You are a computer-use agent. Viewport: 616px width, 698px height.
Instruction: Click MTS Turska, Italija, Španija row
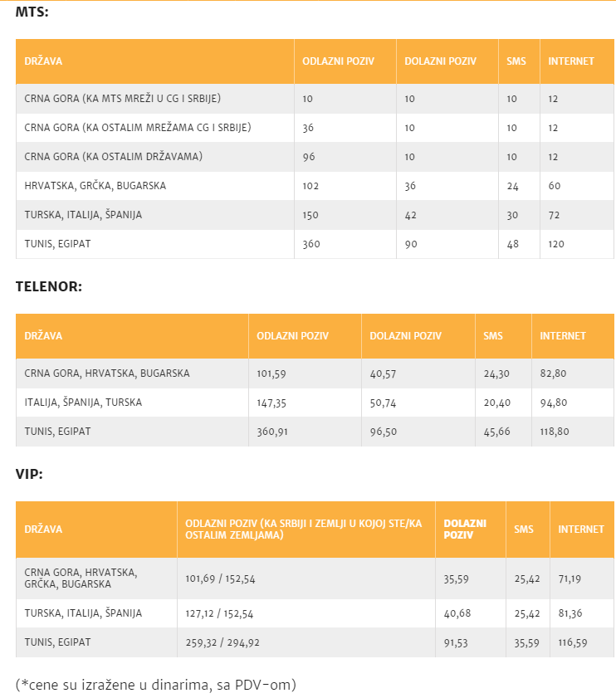[x=315, y=215]
